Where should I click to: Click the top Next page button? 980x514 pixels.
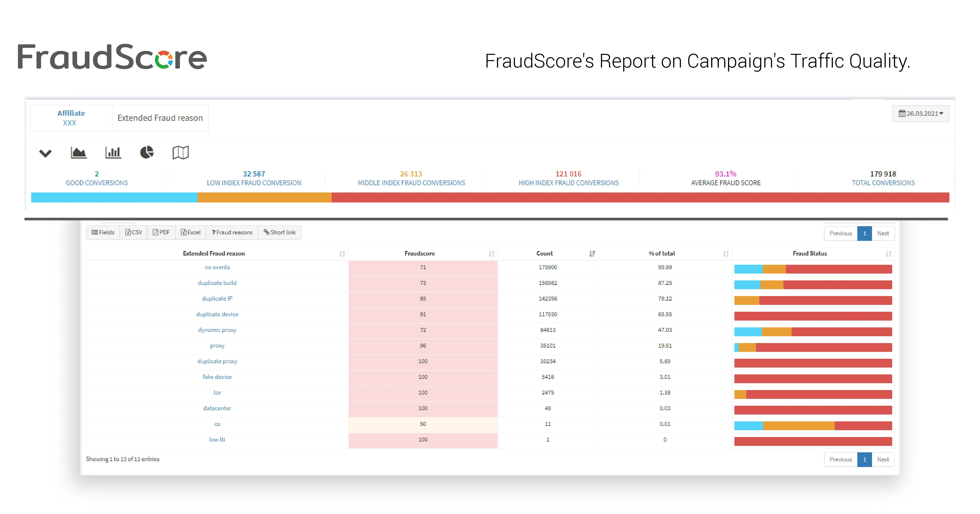coord(883,233)
